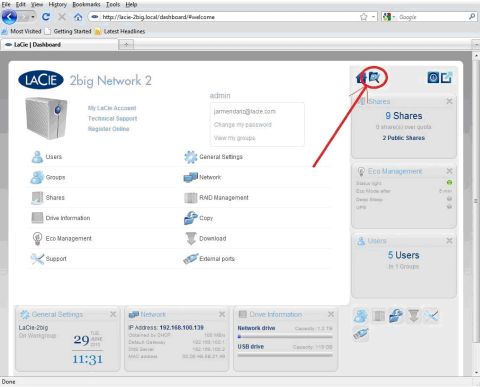This screenshot has width=480, height=387.
Task: Open the address bar history dropdown
Action: [x=373, y=17]
